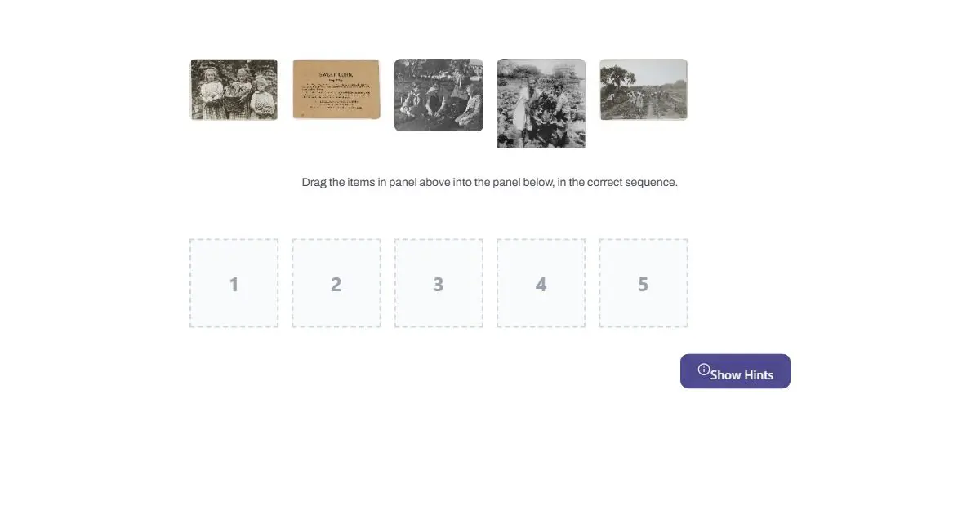Pick the Sweet Corn text card

(x=336, y=90)
